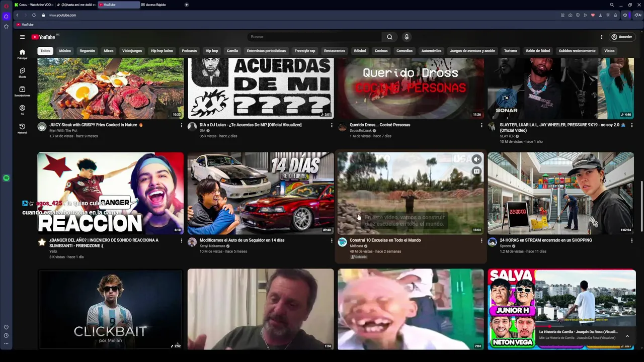Image resolution: width=644 pixels, height=362 pixels.
Task: Open Men With The Pot channel link
Action: [63, 130]
